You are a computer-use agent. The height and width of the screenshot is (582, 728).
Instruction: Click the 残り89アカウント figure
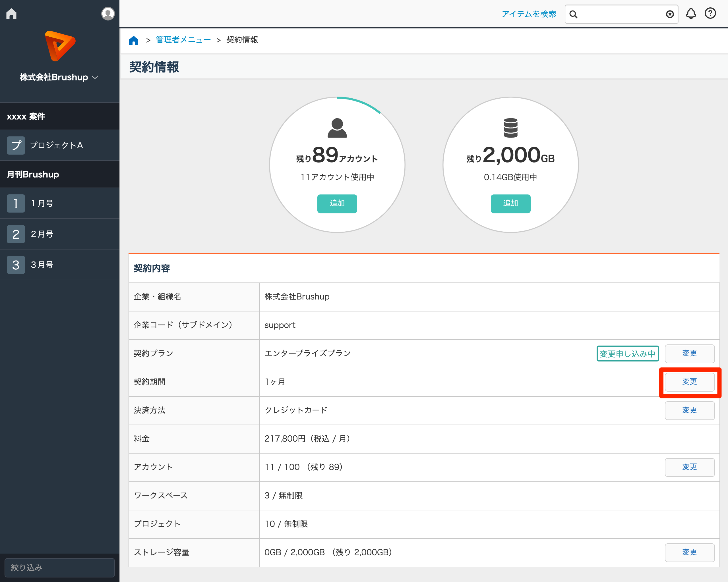tap(337, 155)
